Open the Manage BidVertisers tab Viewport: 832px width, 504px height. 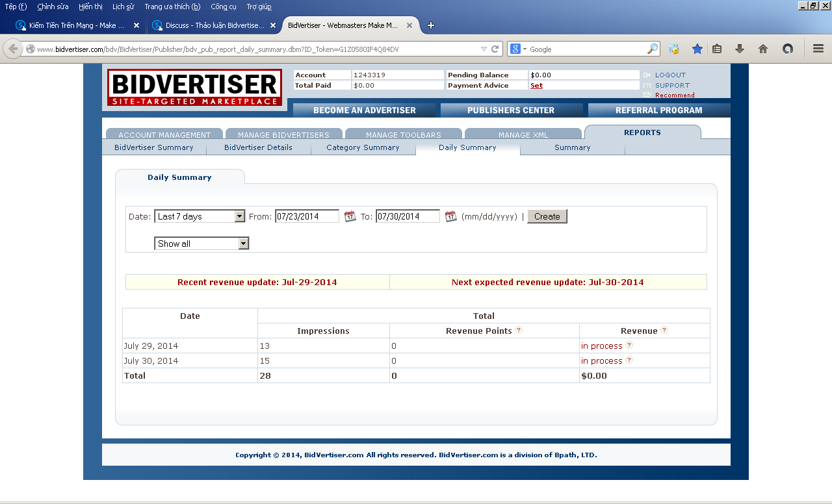pyautogui.click(x=283, y=134)
